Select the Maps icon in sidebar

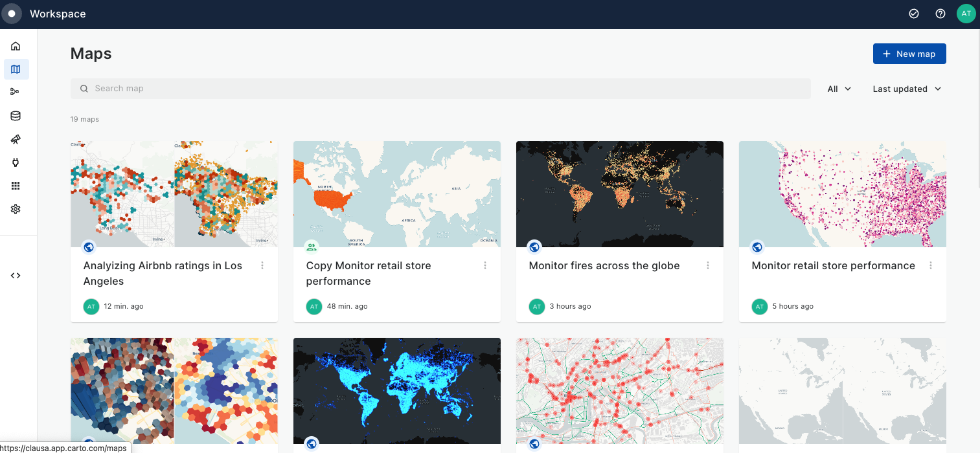pyautogui.click(x=16, y=69)
